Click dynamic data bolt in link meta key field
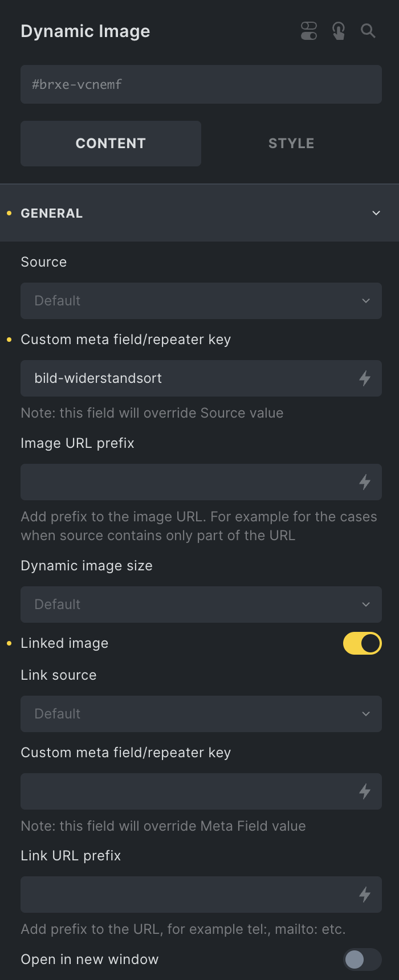This screenshot has width=399, height=980. (x=365, y=791)
